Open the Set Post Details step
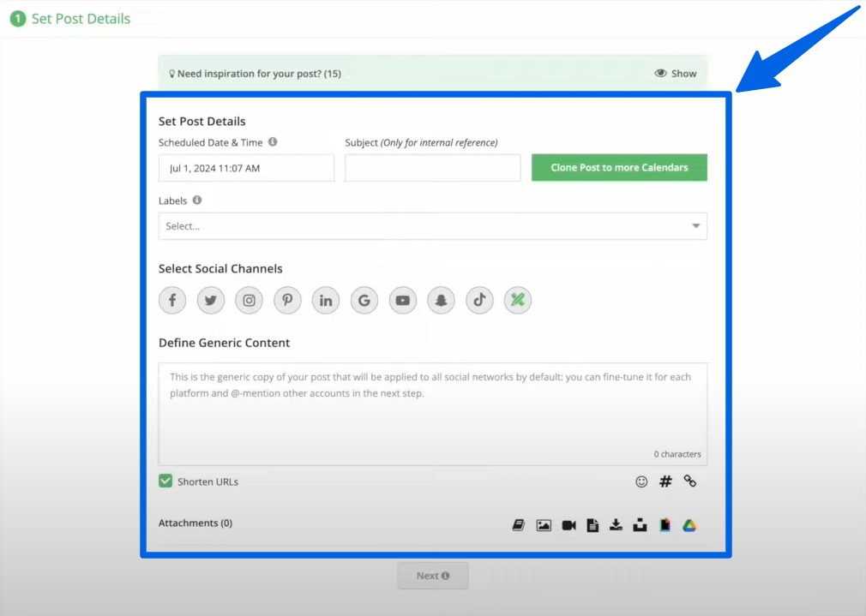 coord(69,18)
